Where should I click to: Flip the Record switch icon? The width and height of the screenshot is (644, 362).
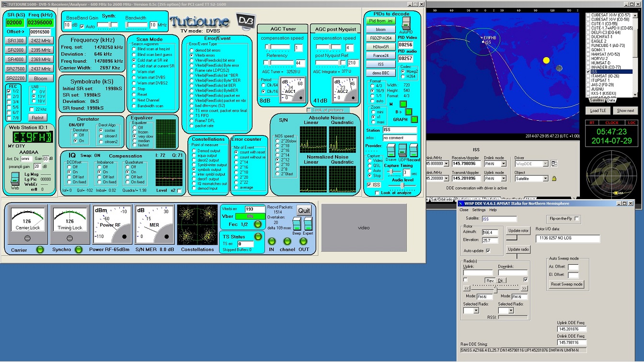(414, 150)
